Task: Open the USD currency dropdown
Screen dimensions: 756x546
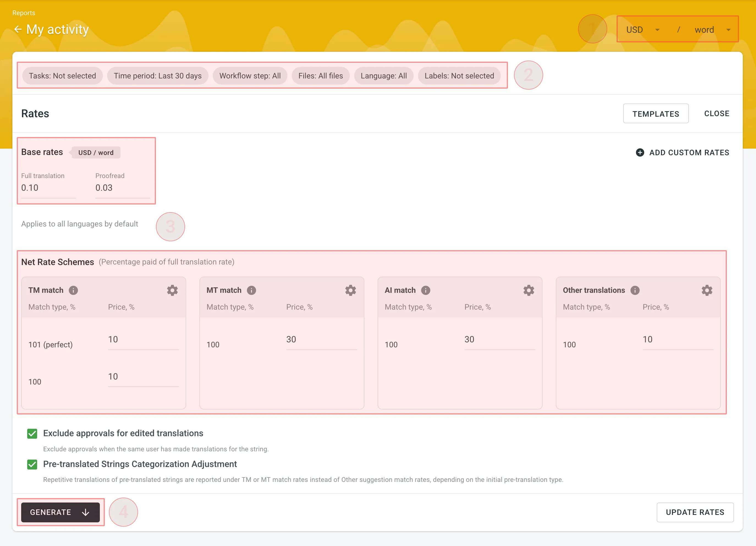Action: point(642,30)
